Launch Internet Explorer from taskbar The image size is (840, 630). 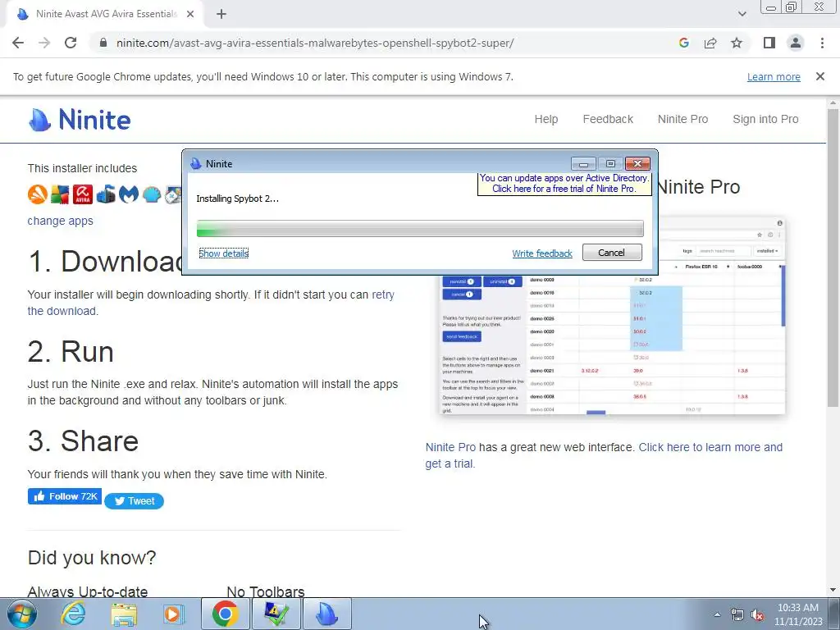pos(73,614)
